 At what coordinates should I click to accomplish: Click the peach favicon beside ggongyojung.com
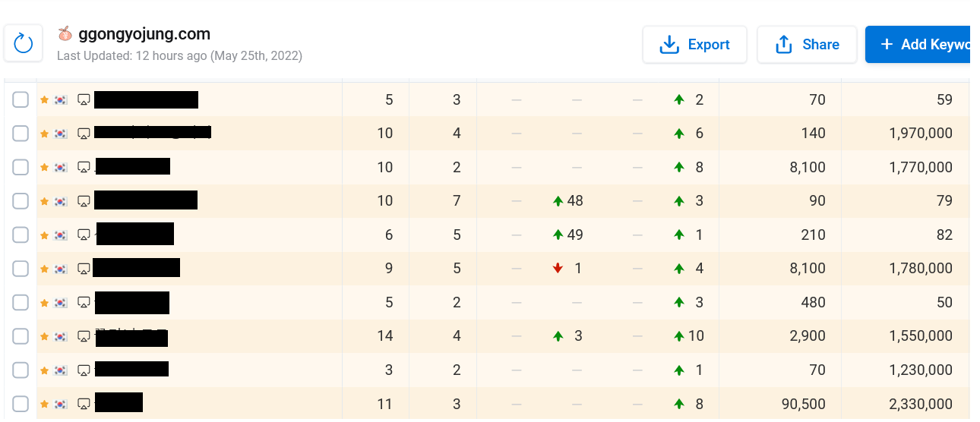point(65,34)
